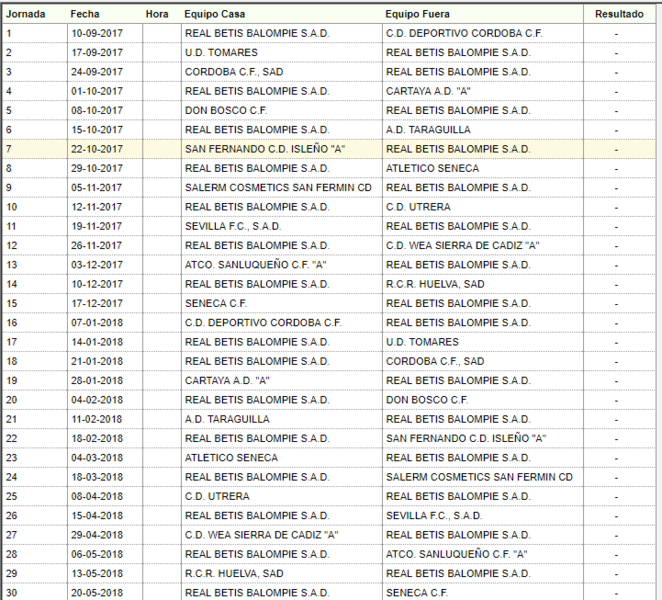
Task: Select U.D. TOMARES in jornada 2 row
Action: [x=221, y=53]
